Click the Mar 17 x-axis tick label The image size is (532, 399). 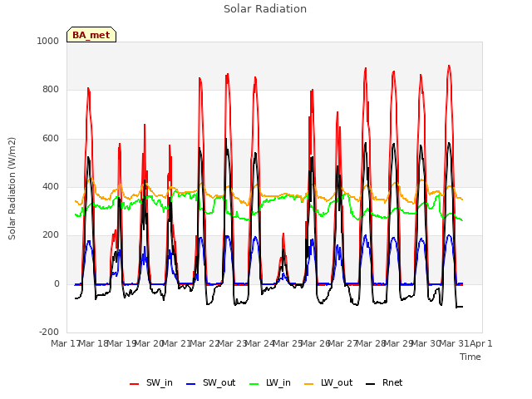tap(65, 343)
